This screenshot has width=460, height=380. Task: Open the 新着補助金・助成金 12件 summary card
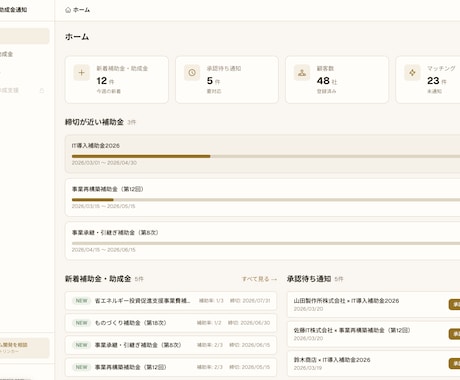point(117,80)
